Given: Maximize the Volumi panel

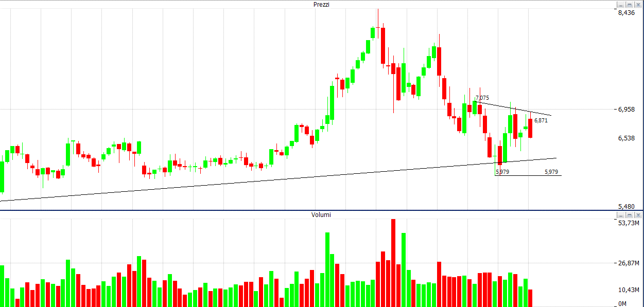Looking at the screenshot, I should (x=629, y=214).
